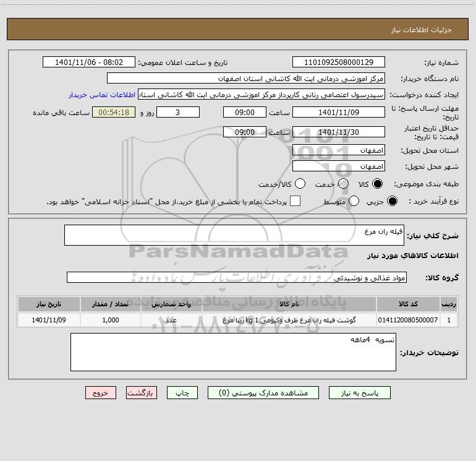Choose متوسط purchase process type

pos(354,201)
